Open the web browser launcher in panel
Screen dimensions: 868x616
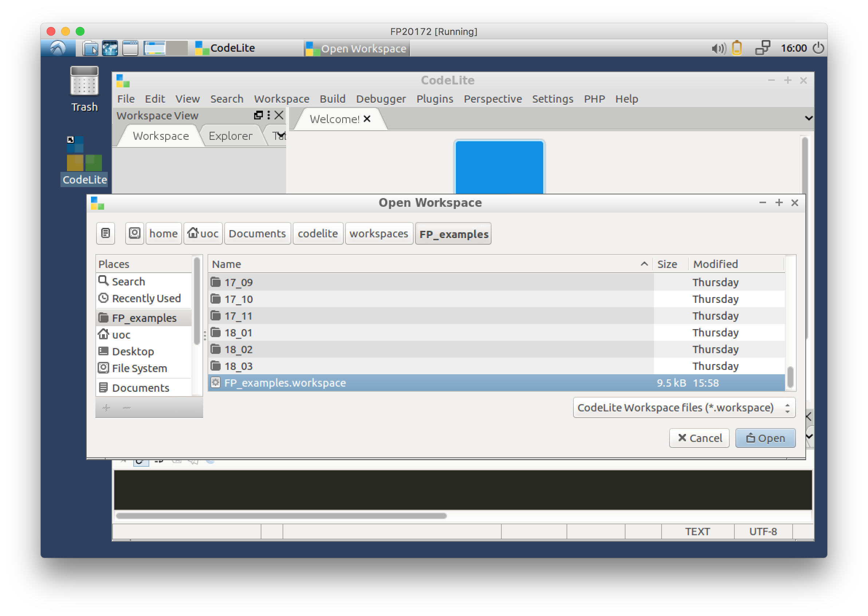pyautogui.click(x=110, y=48)
